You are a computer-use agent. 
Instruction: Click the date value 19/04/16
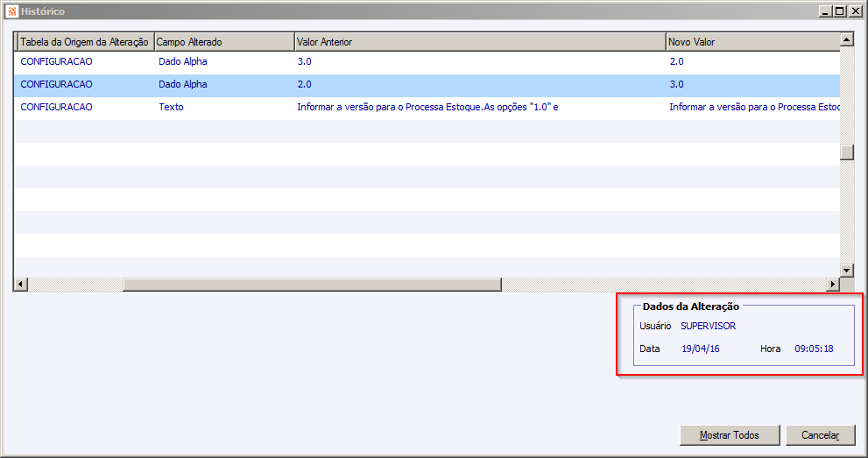[x=701, y=349]
